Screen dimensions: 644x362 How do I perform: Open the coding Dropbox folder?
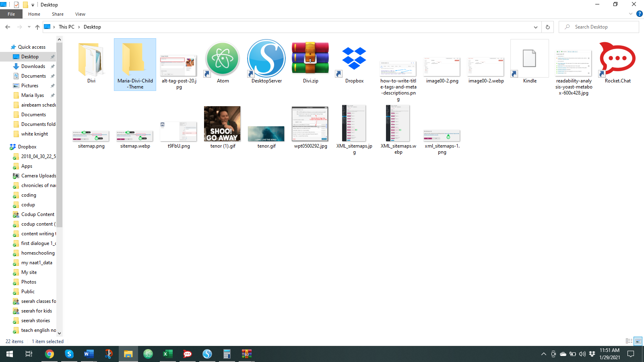29,195
